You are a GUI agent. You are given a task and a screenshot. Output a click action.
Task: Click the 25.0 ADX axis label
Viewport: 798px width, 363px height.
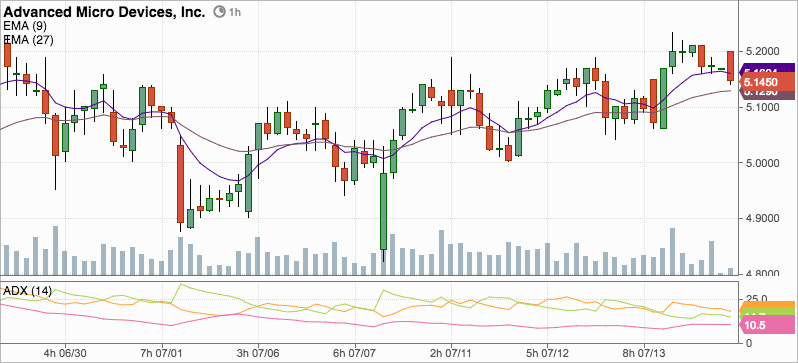coord(756,299)
